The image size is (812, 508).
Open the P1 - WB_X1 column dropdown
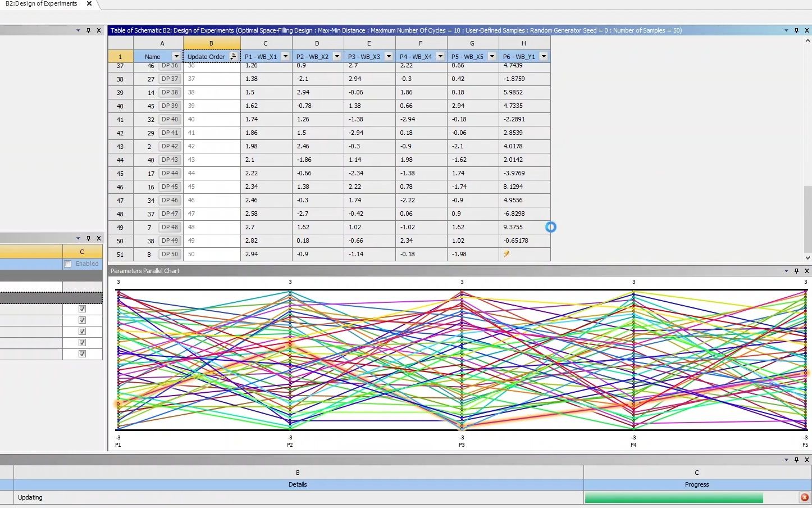tap(285, 56)
